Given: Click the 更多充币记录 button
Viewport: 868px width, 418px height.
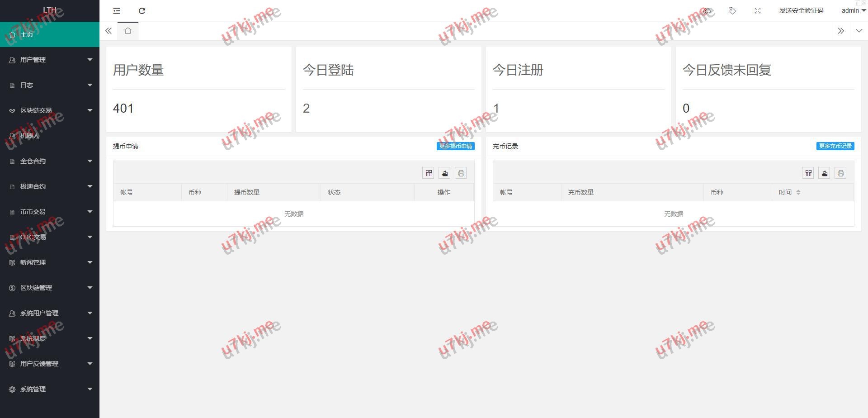Looking at the screenshot, I should point(835,146).
